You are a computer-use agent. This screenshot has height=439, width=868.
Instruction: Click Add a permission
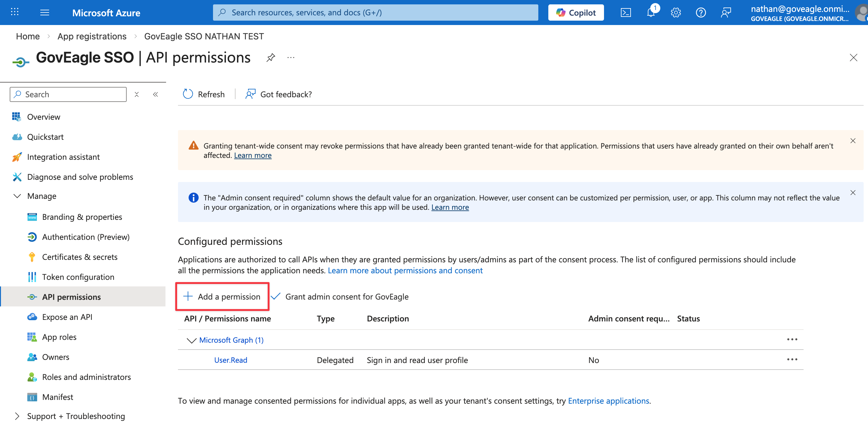point(222,296)
